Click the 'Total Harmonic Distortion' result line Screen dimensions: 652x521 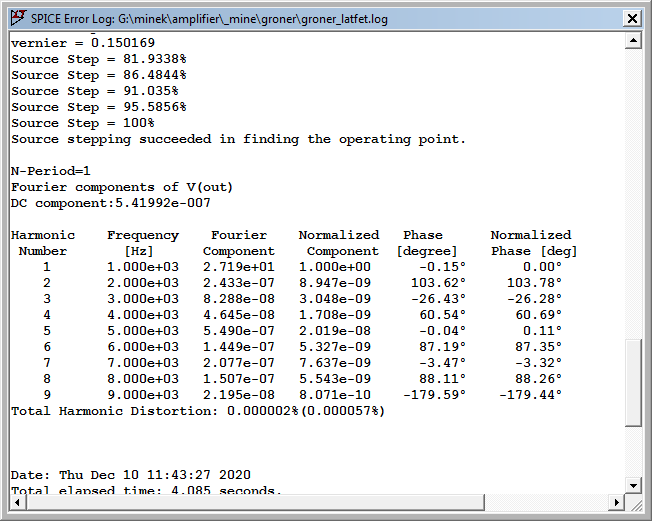[x=198, y=411]
